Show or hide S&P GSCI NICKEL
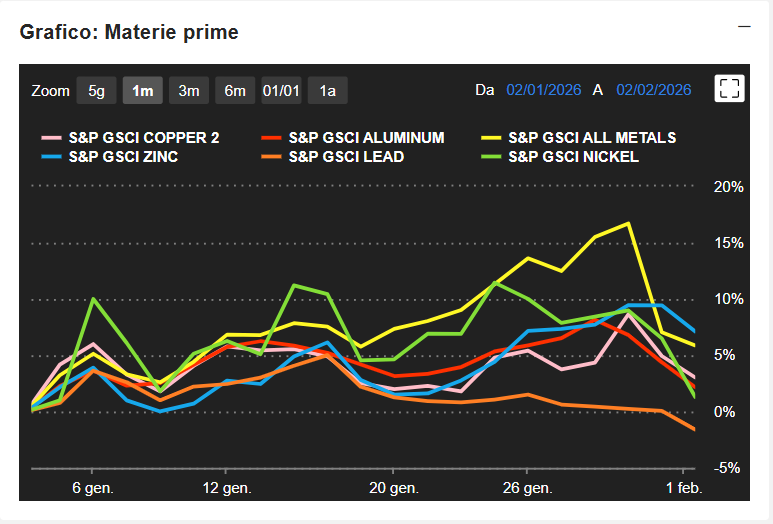Screen dimensions: 773x524 573,156
